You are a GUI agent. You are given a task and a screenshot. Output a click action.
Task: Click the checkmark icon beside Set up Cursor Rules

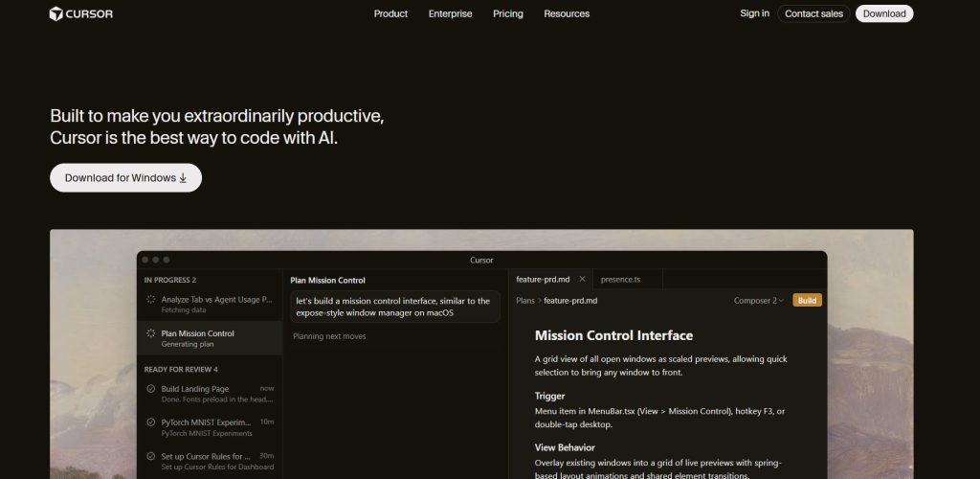(x=150, y=456)
